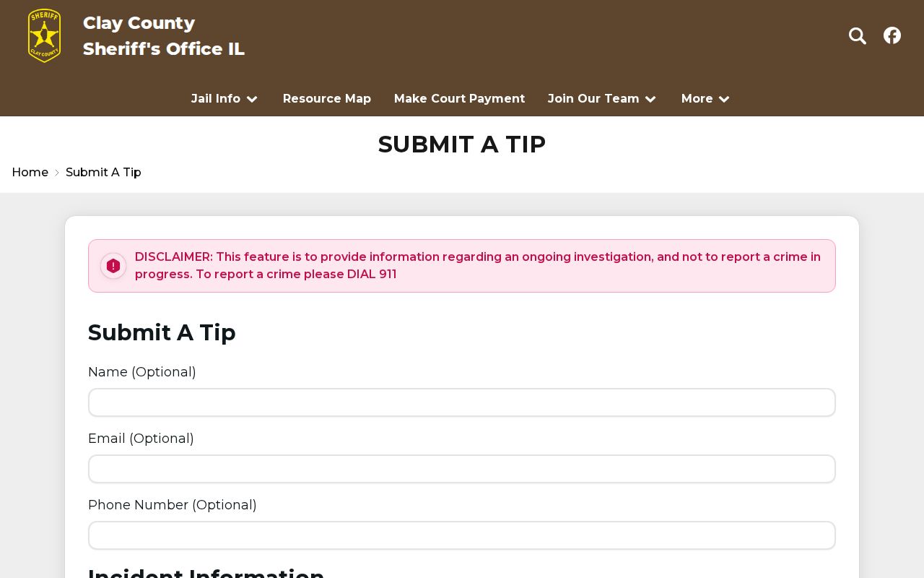
Task: Select the Submit A Tip breadcrumb
Action: [x=103, y=172]
